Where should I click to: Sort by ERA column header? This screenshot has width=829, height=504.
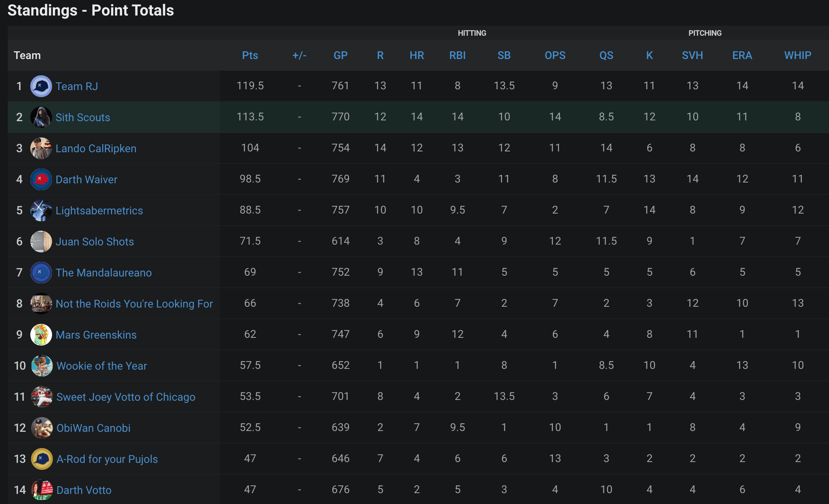(x=742, y=55)
